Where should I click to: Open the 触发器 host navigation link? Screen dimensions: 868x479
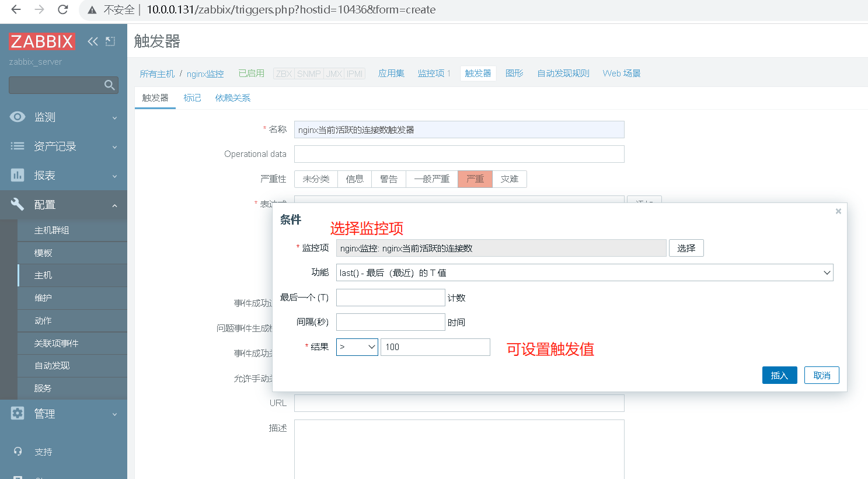click(x=478, y=74)
